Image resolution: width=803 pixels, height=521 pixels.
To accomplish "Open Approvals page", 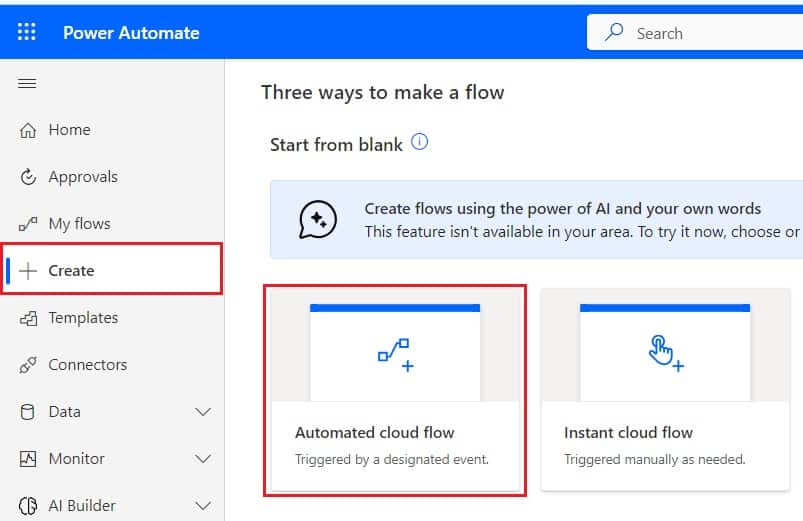I will (x=112, y=177).
